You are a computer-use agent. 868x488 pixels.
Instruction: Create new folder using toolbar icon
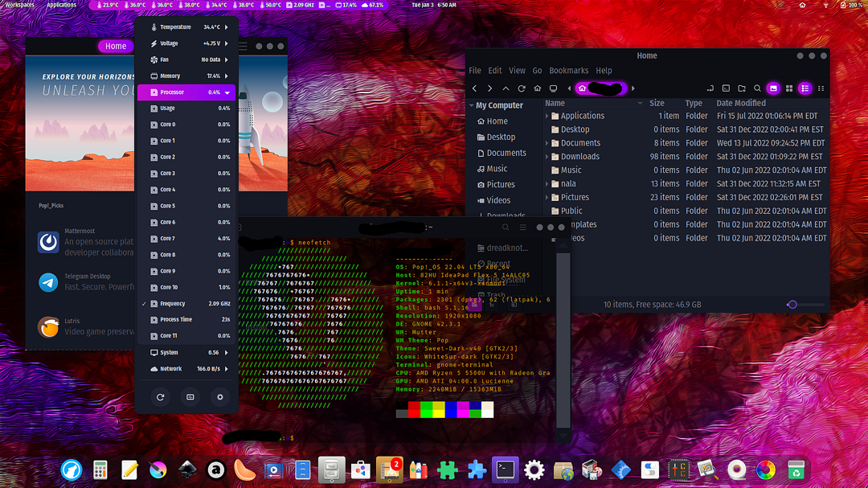coord(742,88)
